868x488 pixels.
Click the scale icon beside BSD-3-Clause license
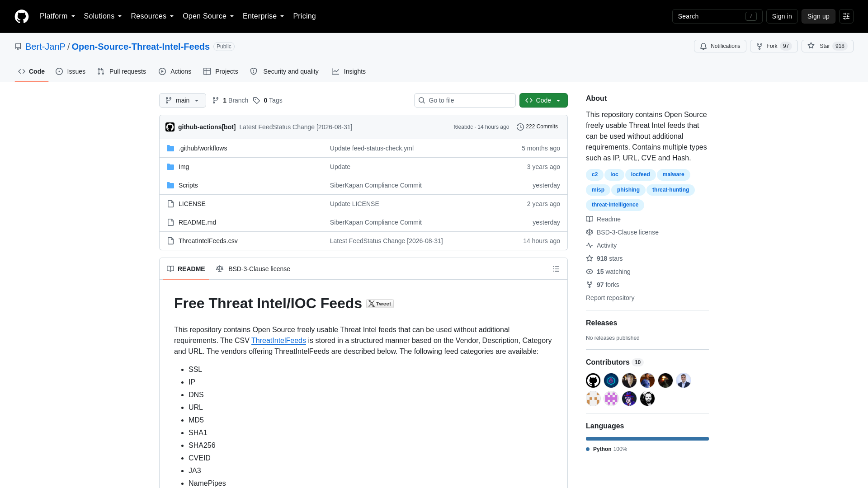coord(590,232)
